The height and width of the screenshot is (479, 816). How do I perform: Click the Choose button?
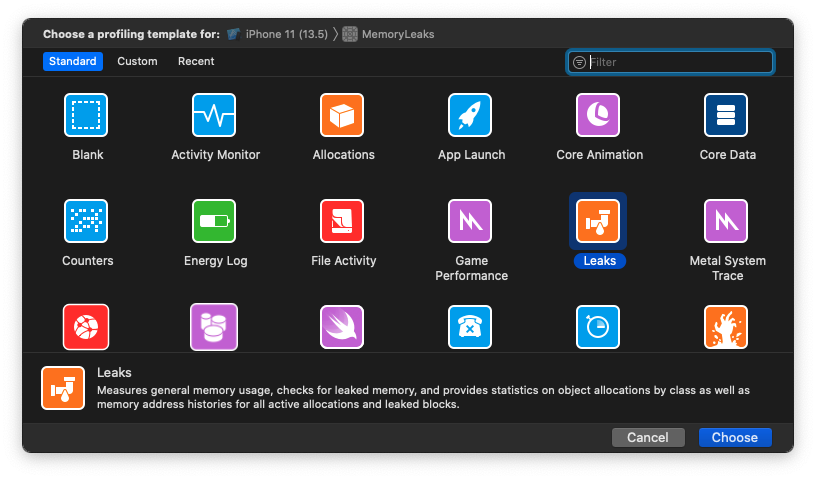(x=735, y=437)
